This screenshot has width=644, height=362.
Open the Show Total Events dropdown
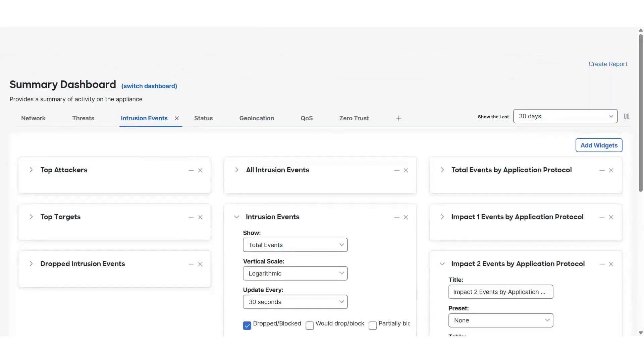click(295, 245)
